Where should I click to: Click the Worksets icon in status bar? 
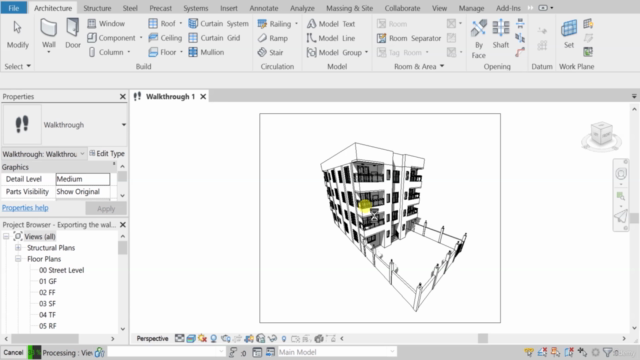100,352
